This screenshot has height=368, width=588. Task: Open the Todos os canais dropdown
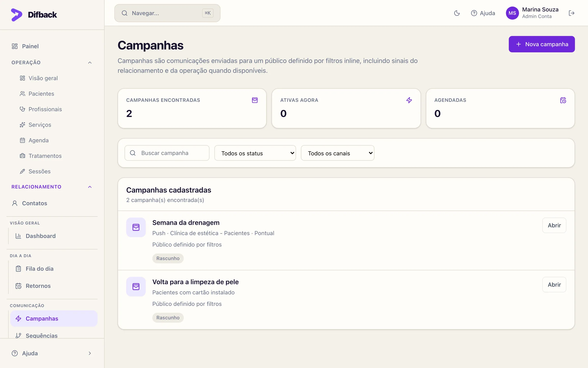(x=337, y=153)
